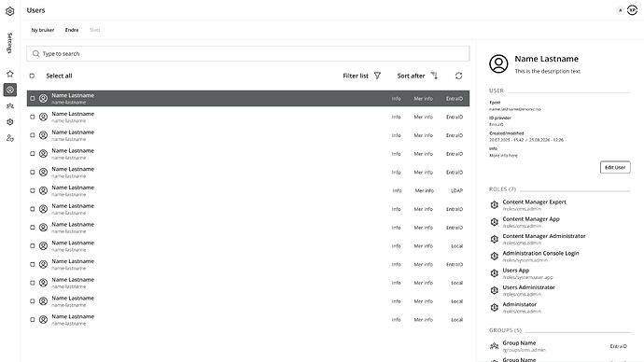
Task: Open the Roles badge icon in the sidebar
Action: (10, 122)
